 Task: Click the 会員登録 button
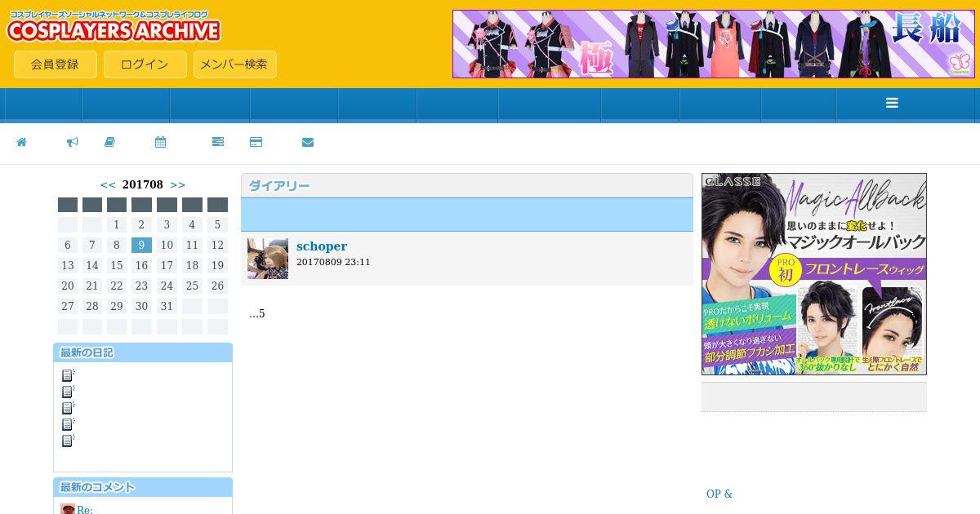tap(56, 64)
